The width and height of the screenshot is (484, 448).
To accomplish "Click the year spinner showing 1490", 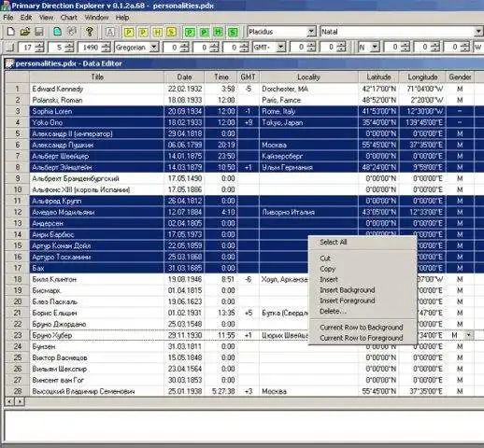I will [94, 48].
